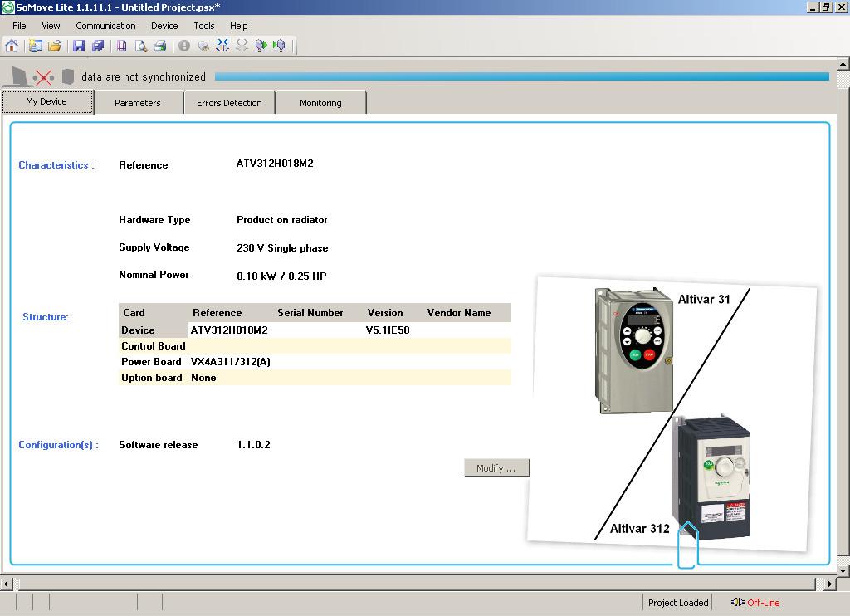Select the Option board row
The width and height of the screenshot is (850, 616).
[x=315, y=378]
